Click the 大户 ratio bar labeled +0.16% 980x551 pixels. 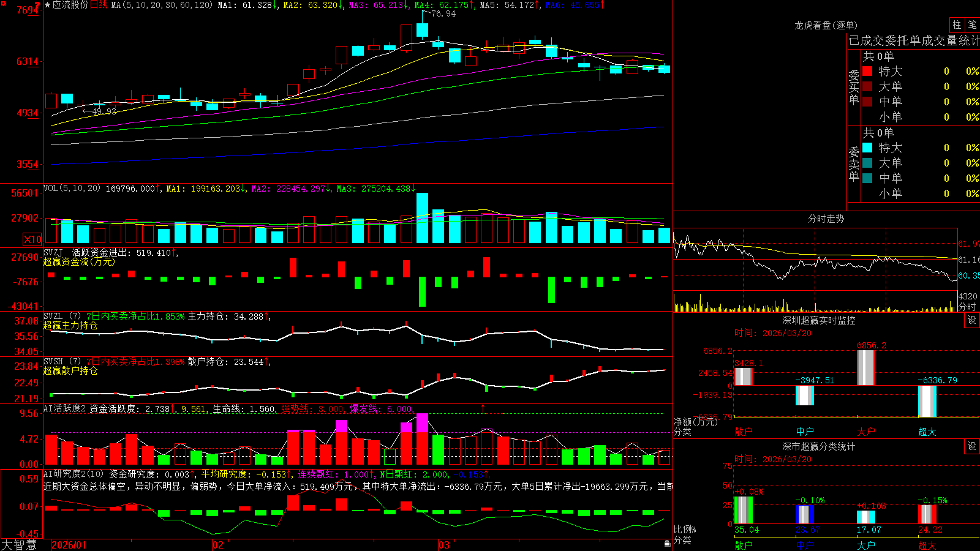coord(866,517)
